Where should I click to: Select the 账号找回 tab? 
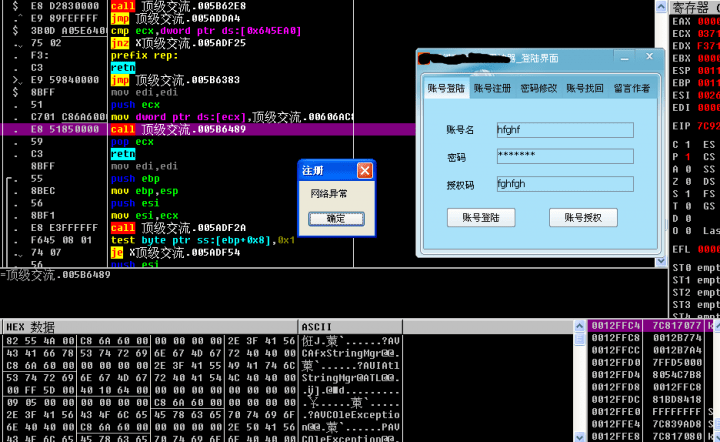click(585, 88)
